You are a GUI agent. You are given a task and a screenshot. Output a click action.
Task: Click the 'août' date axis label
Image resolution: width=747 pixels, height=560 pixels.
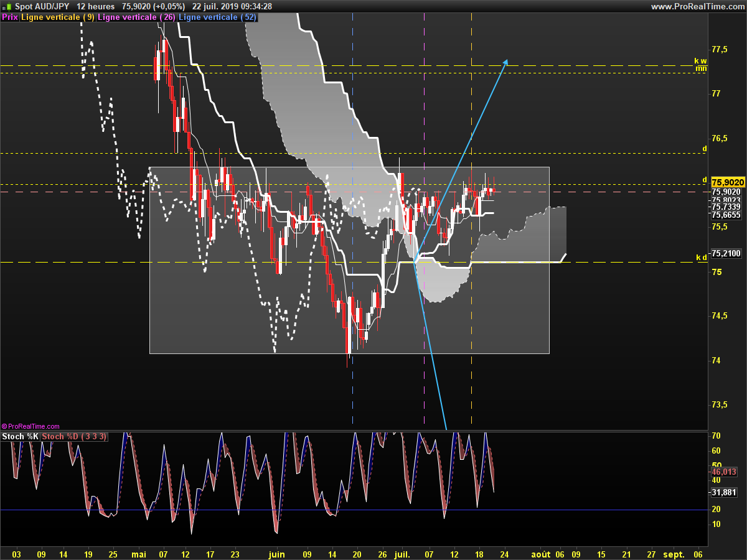(540, 554)
